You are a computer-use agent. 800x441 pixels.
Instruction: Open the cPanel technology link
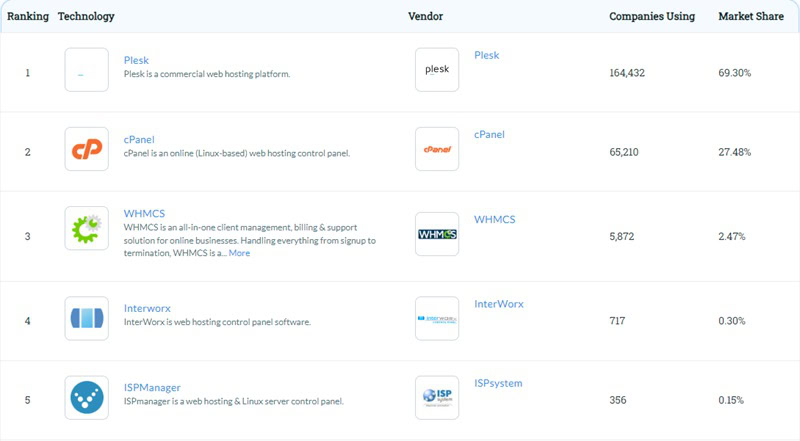139,139
